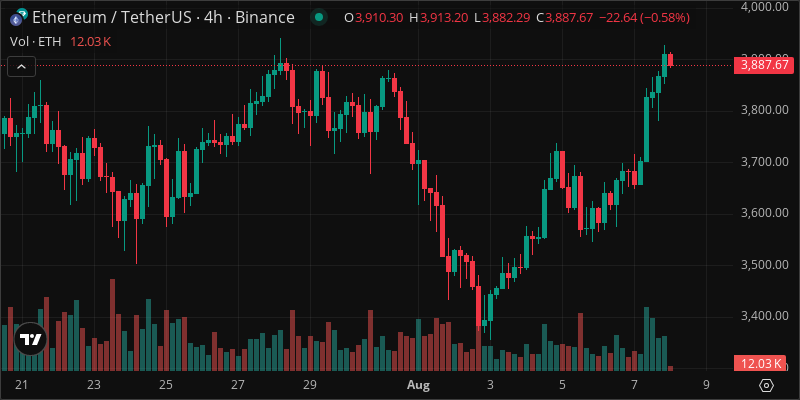The image size is (800, 400).
Task: Click the date label 9 on time axis
Action: (707, 384)
